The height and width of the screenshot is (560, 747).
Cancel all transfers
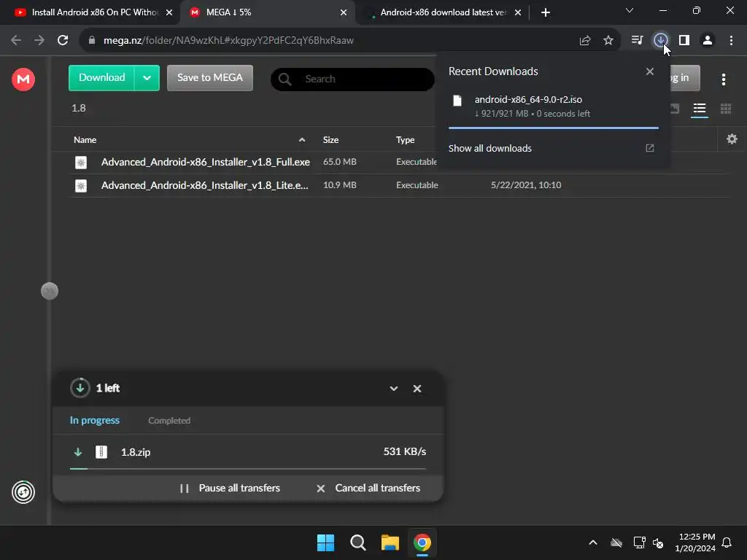(368, 488)
